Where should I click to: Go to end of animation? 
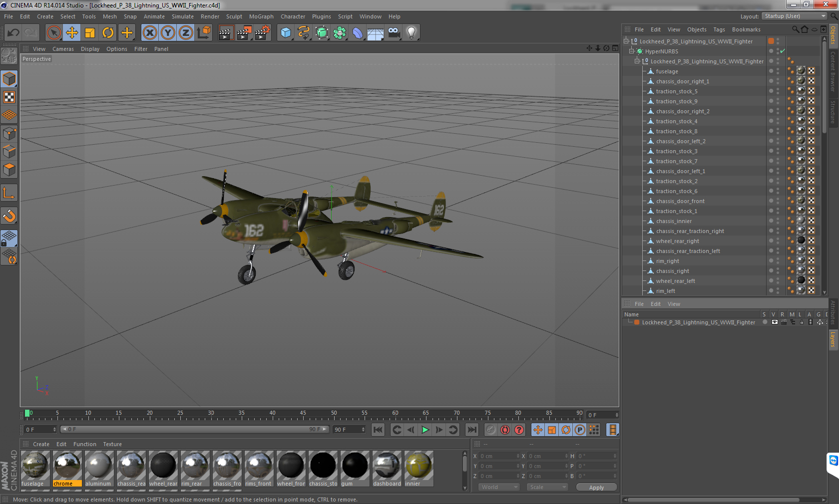[471, 430]
